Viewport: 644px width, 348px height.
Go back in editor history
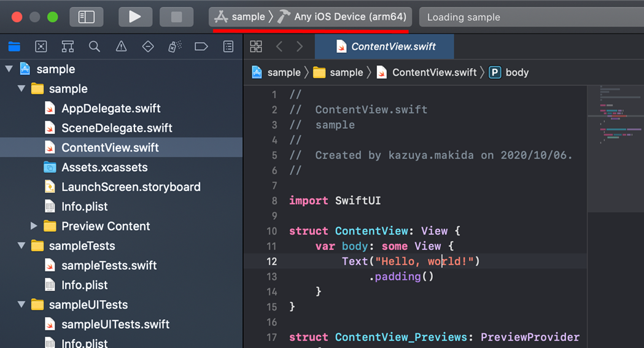point(279,47)
